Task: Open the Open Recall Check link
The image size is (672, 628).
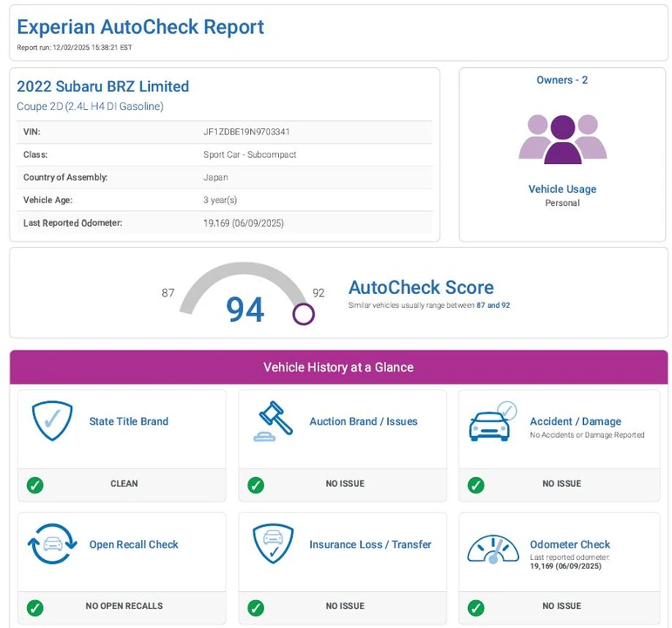Action: click(133, 544)
